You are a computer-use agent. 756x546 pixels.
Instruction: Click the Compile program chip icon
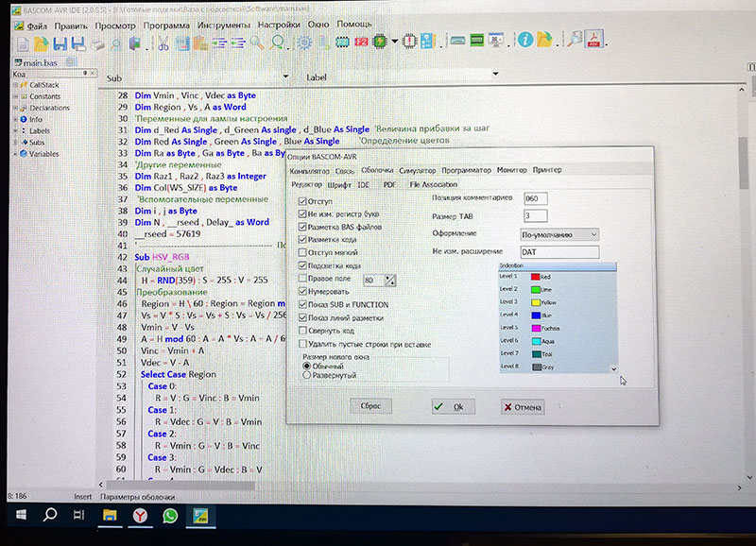click(x=342, y=42)
